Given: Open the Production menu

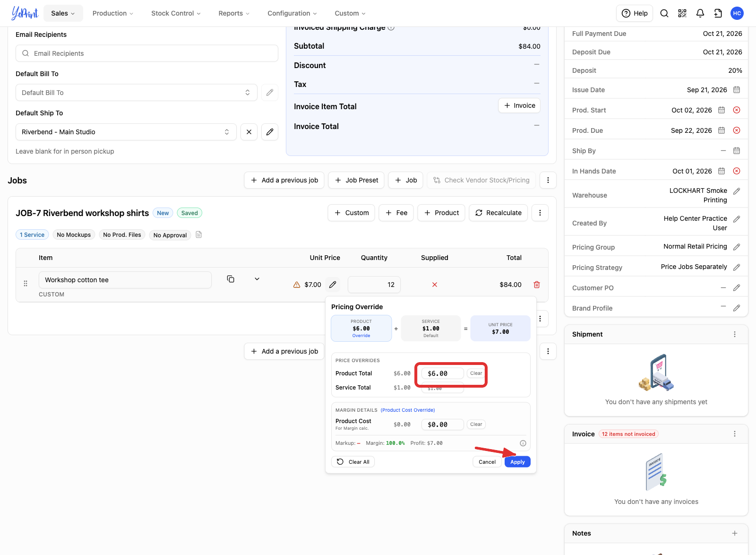Looking at the screenshot, I should click(x=113, y=13).
